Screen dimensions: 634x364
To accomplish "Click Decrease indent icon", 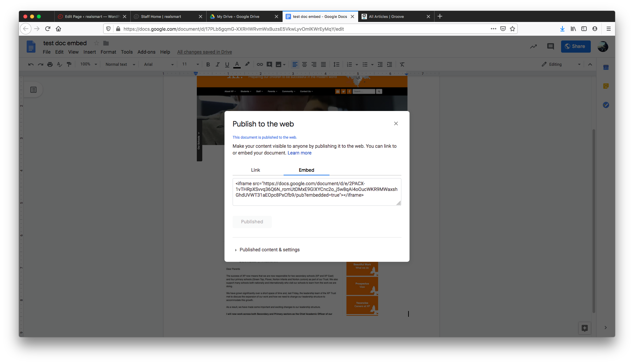I will point(380,64).
